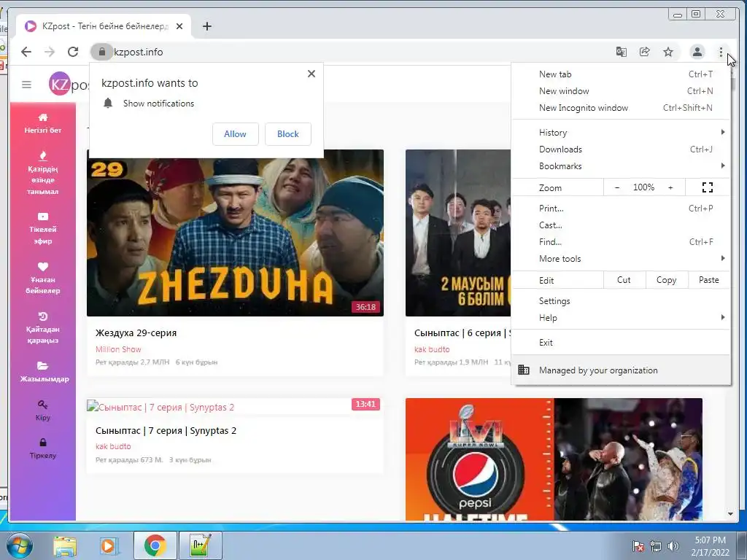Select New tab menu entry

click(621, 74)
